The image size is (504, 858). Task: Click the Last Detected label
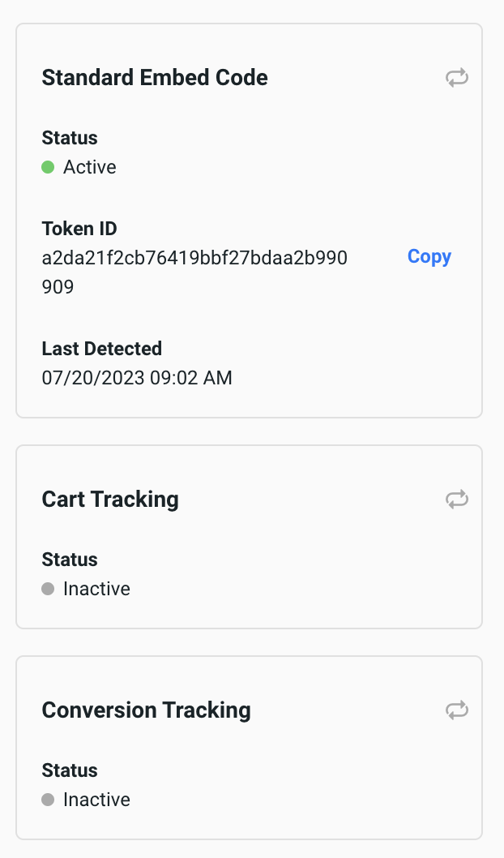click(x=102, y=349)
